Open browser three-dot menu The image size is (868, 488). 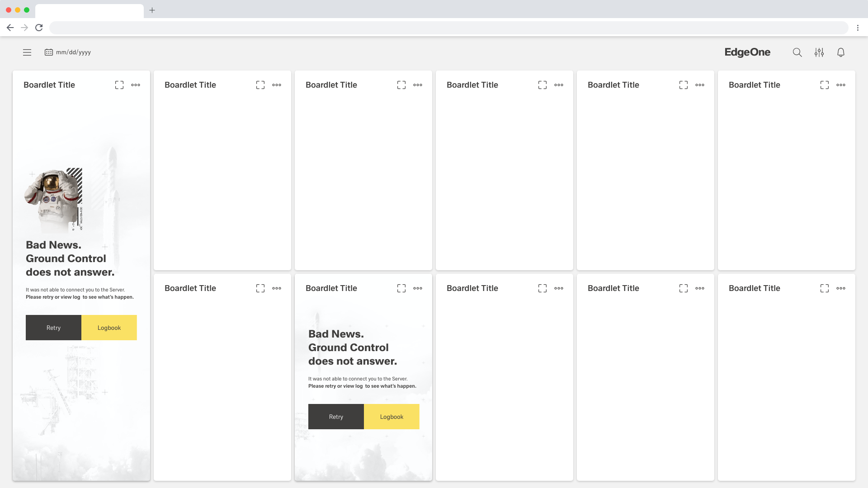point(858,28)
